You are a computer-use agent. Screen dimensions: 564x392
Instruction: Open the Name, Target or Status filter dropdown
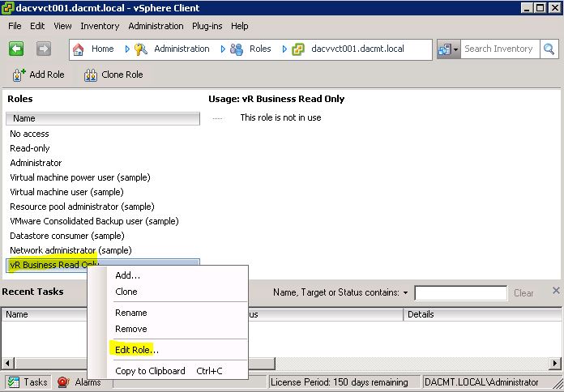coord(406,292)
